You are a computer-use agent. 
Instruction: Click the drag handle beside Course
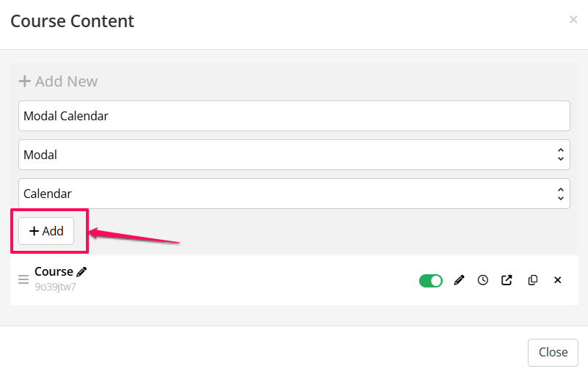23,279
